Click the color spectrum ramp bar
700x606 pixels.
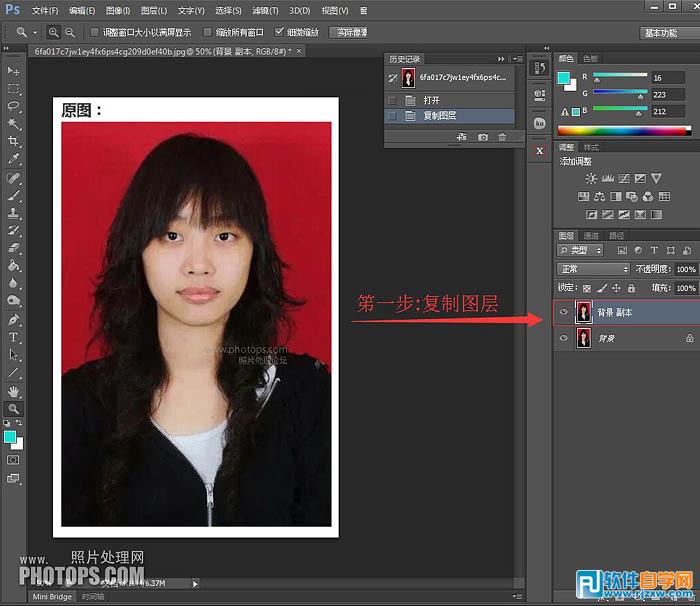623,130
